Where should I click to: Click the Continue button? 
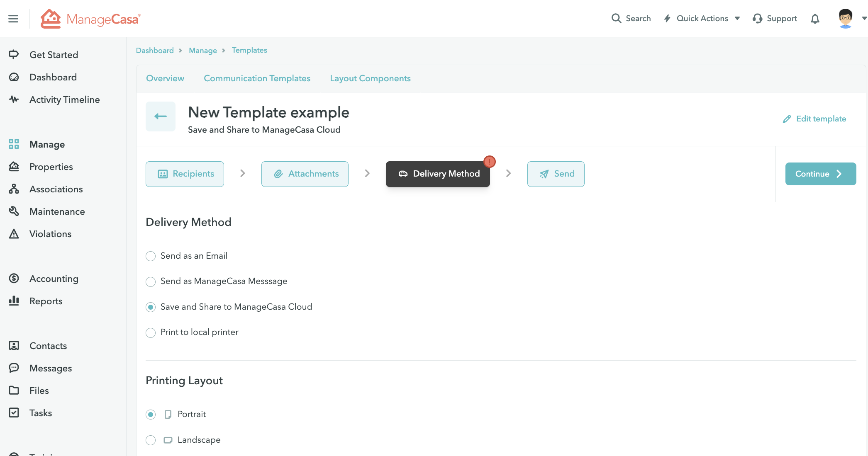click(x=821, y=174)
